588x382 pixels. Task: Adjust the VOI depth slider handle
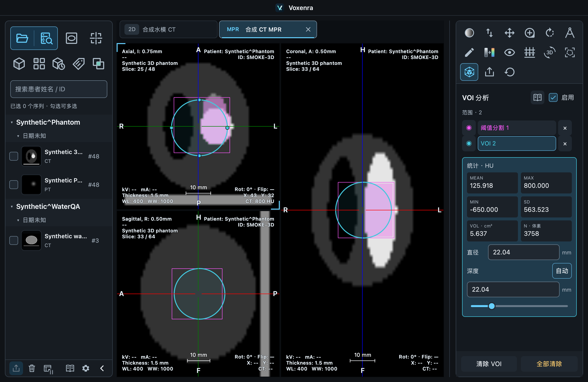(x=491, y=306)
